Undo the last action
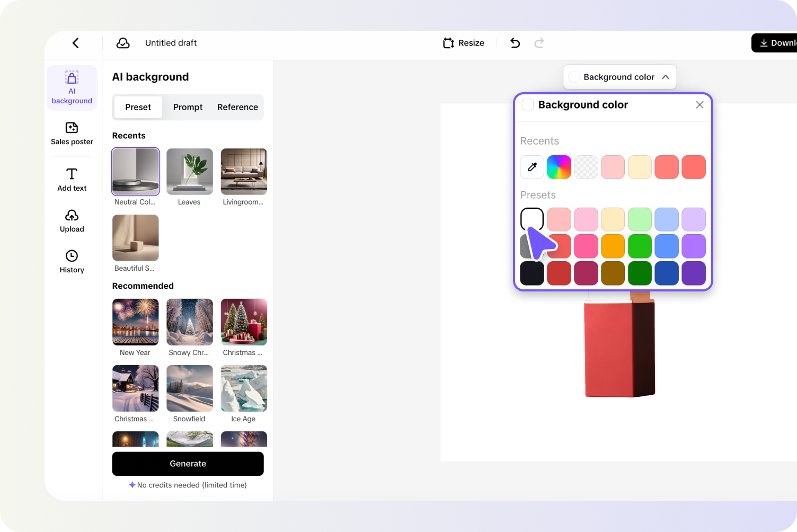 click(515, 43)
